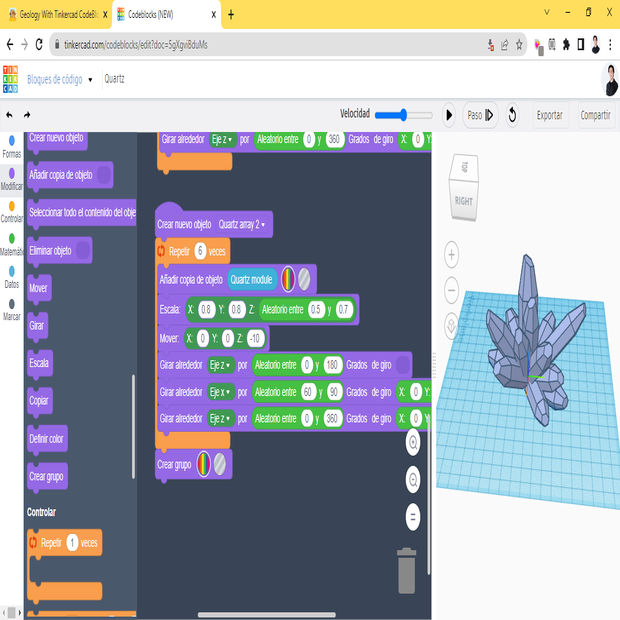The image size is (620, 620).
Task: Click the Compartir button
Action: click(595, 115)
